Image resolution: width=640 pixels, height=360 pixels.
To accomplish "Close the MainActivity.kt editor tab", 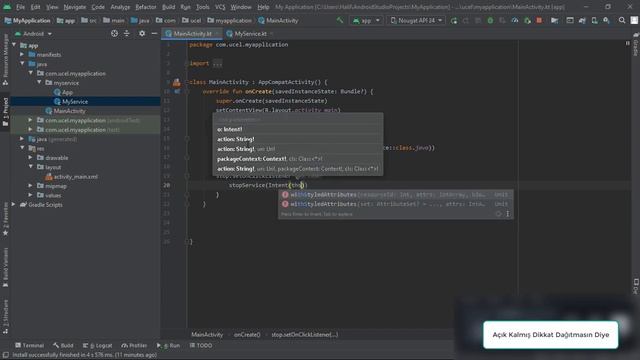I will 217,33.
